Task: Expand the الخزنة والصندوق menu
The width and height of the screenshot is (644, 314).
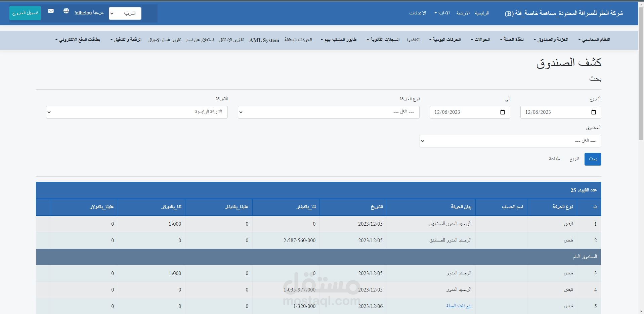Action: click(x=551, y=40)
